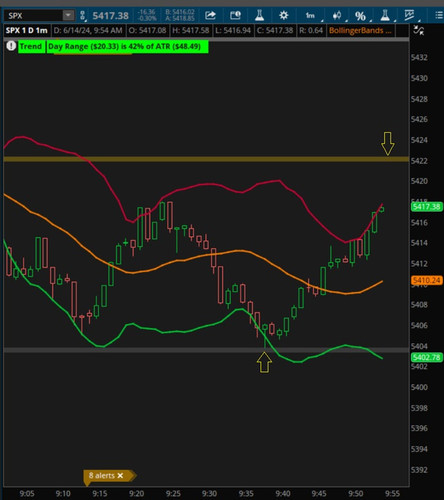The image size is (444, 500).
Task: Click the Share chart arrow icon
Action: pos(210,15)
